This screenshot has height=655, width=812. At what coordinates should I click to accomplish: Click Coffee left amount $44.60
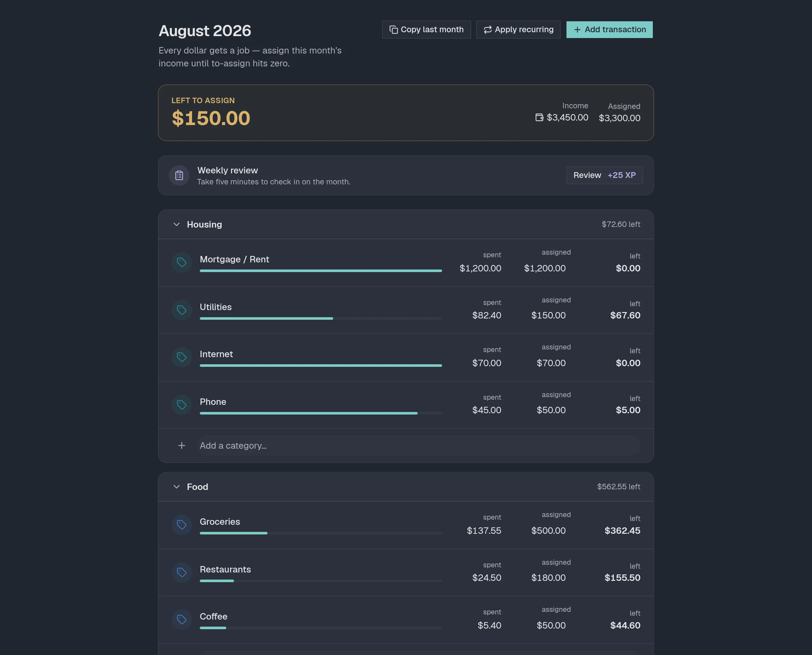click(625, 625)
